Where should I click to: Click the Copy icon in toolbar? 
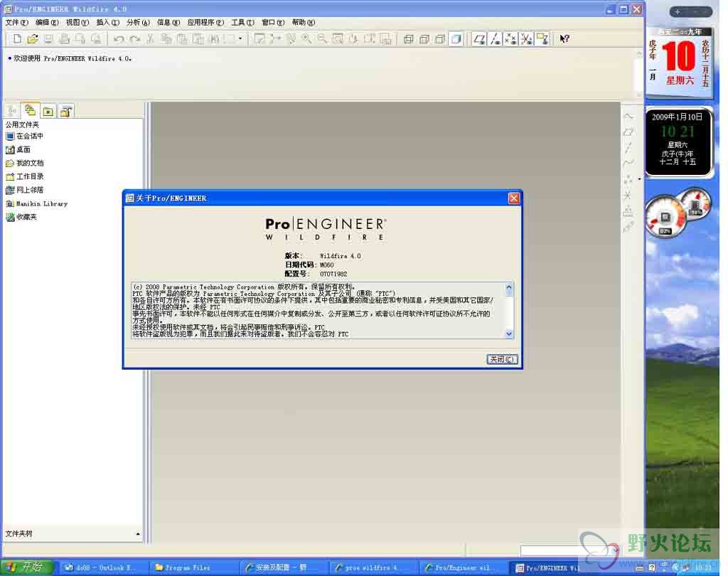pyautogui.click(x=166, y=39)
